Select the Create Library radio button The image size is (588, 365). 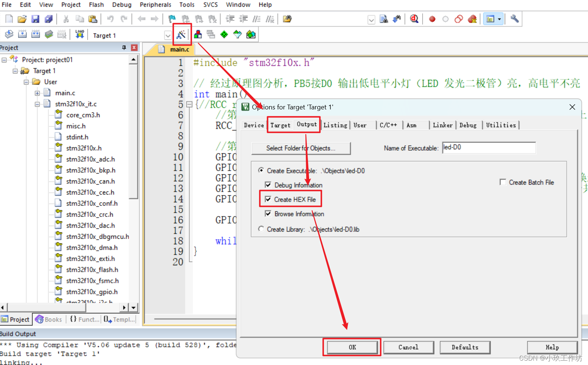pos(261,229)
